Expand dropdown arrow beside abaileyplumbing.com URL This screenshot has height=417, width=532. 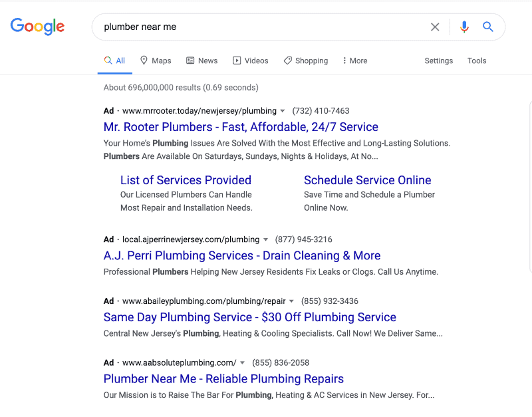click(291, 301)
